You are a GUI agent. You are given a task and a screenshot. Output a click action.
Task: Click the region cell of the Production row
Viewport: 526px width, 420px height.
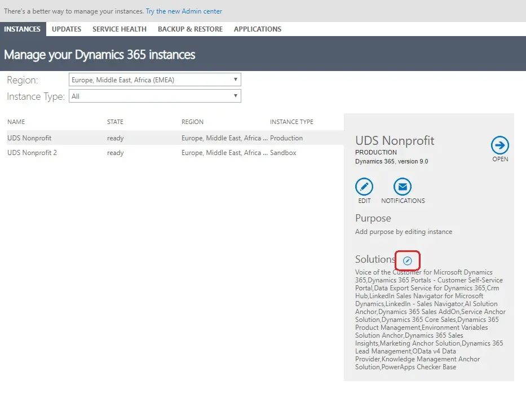[x=224, y=138]
